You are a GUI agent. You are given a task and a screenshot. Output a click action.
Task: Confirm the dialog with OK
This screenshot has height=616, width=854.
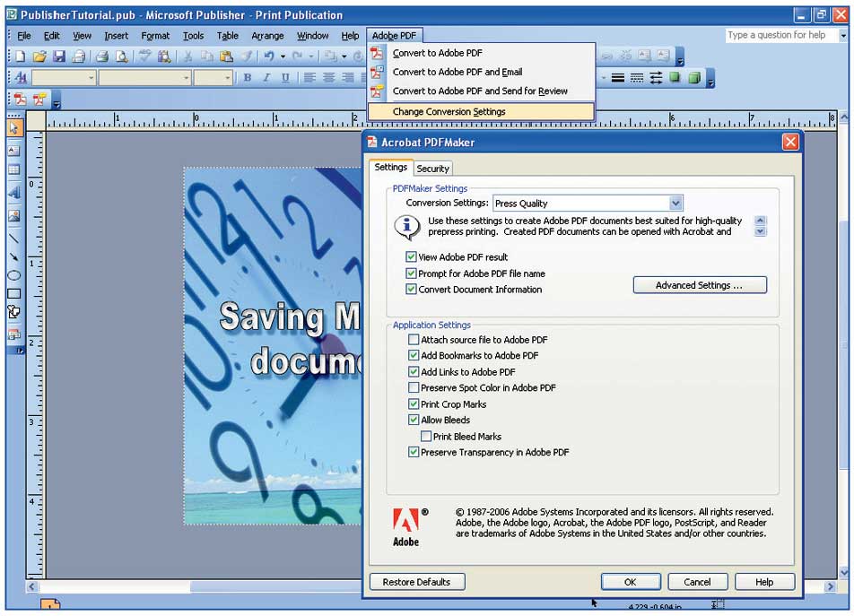pyautogui.click(x=631, y=582)
